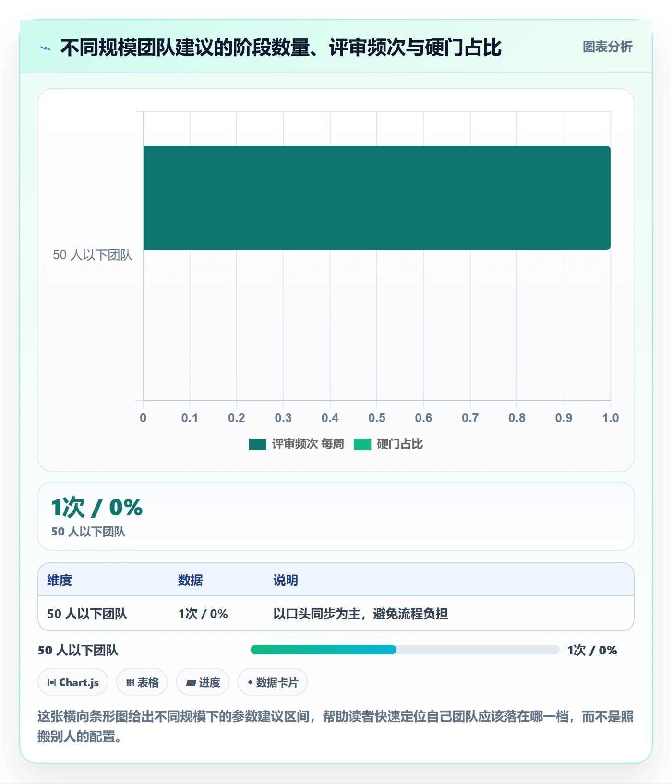Click the chart title heading text
The height and width of the screenshot is (784, 672).
click(281, 48)
